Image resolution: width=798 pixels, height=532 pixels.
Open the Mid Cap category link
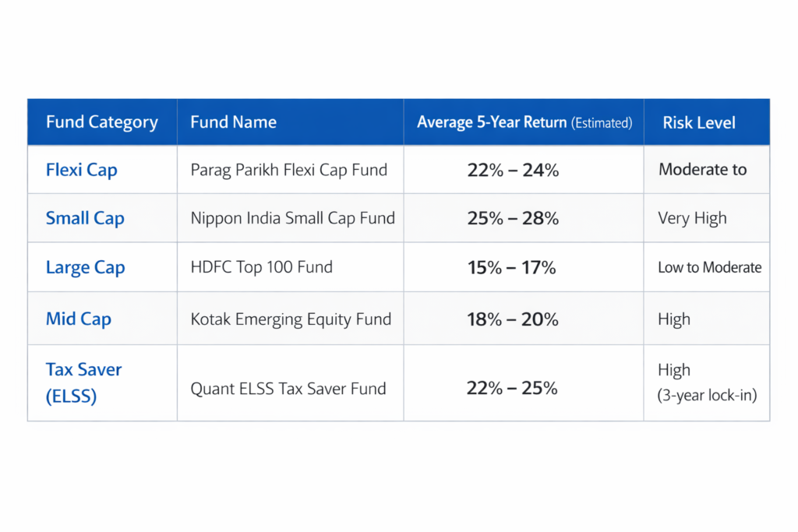[x=78, y=319]
